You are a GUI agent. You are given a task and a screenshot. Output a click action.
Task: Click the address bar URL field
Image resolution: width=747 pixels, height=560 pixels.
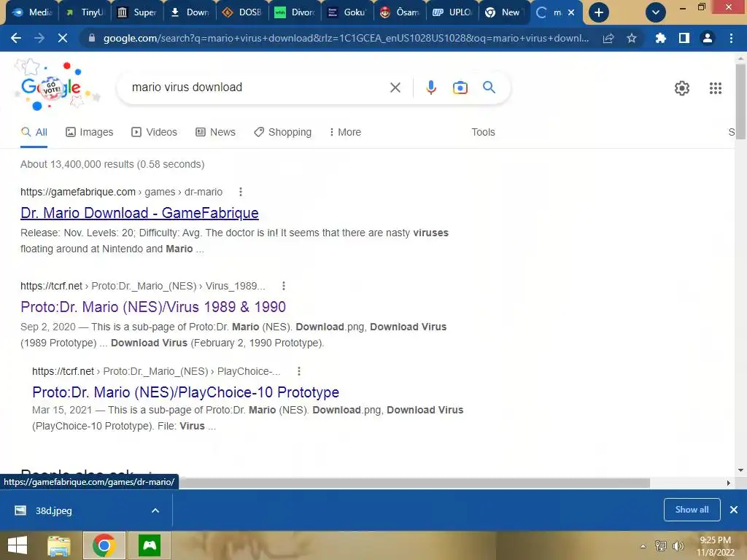[345, 38]
